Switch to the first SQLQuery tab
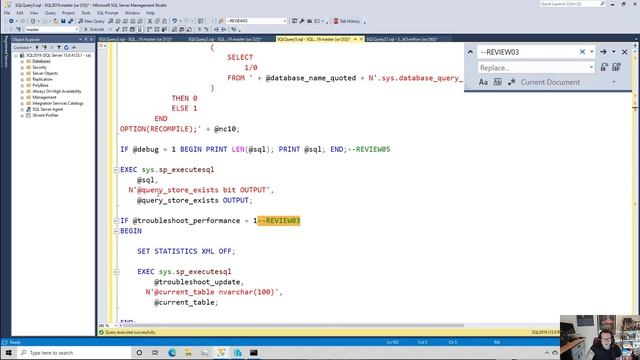Screen dimensions: 640x360 (135, 39)
